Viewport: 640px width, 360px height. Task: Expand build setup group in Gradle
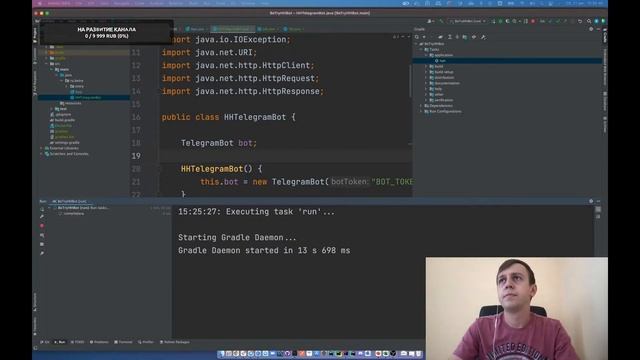(427, 72)
